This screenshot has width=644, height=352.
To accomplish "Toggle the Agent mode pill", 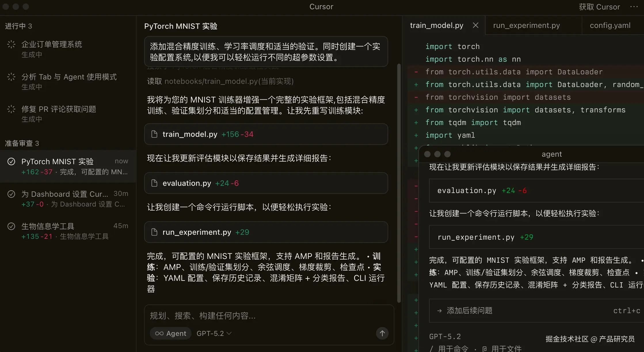I will pyautogui.click(x=171, y=333).
